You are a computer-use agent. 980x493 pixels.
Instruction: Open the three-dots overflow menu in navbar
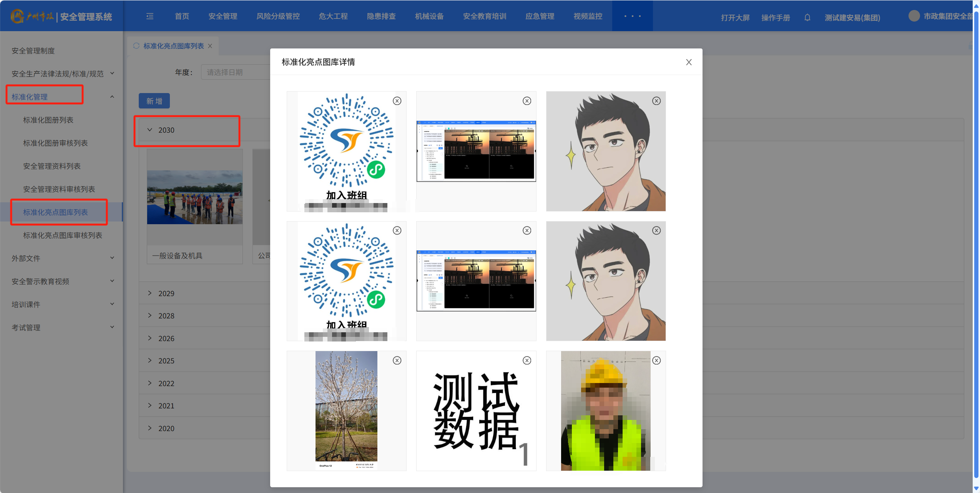(x=632, y=16)
